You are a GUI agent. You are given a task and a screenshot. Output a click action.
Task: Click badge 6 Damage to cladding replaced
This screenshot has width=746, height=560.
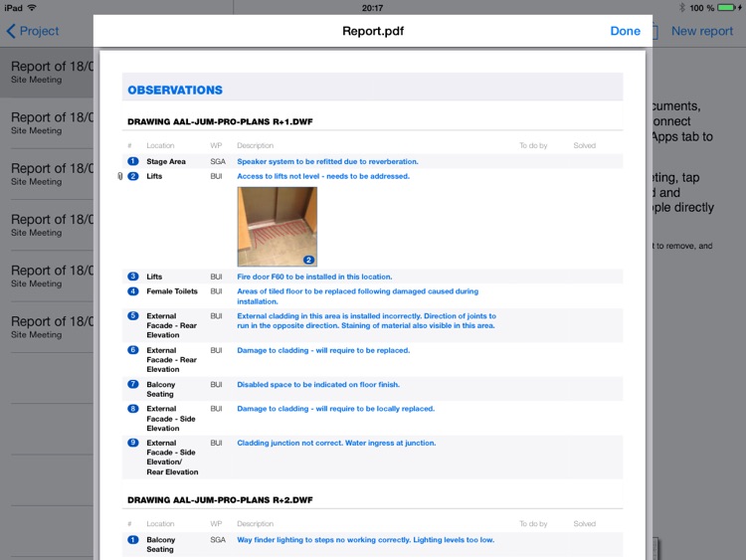point(133,350)
